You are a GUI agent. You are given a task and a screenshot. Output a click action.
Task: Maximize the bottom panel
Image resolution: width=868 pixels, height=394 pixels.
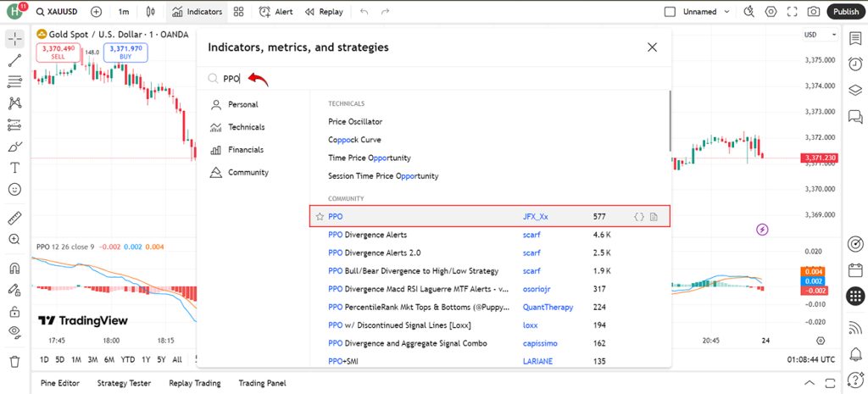(831, 383)
